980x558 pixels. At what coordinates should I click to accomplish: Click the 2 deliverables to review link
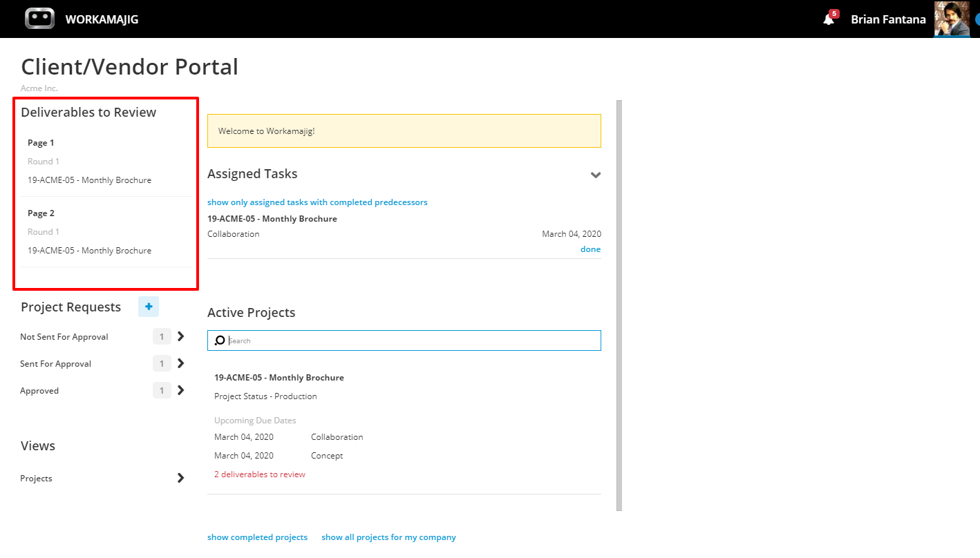(x=260, y=474)
